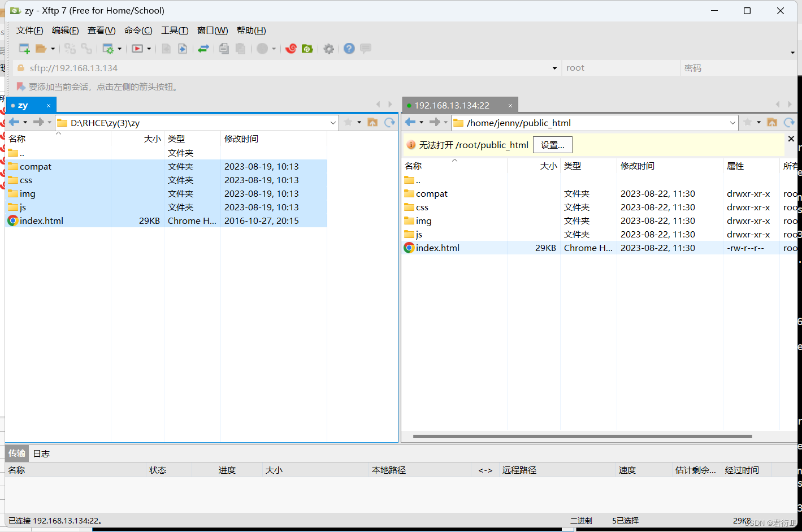Click the remote pane horizontal scrollbar
802x532 pixels.
(582, 436)
